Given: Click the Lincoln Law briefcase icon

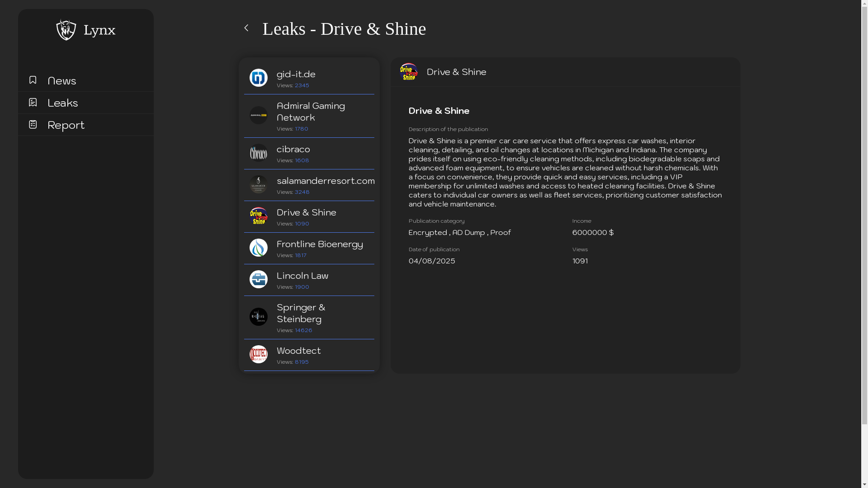Looking at the screenshot, I should (x=259, y=279).
